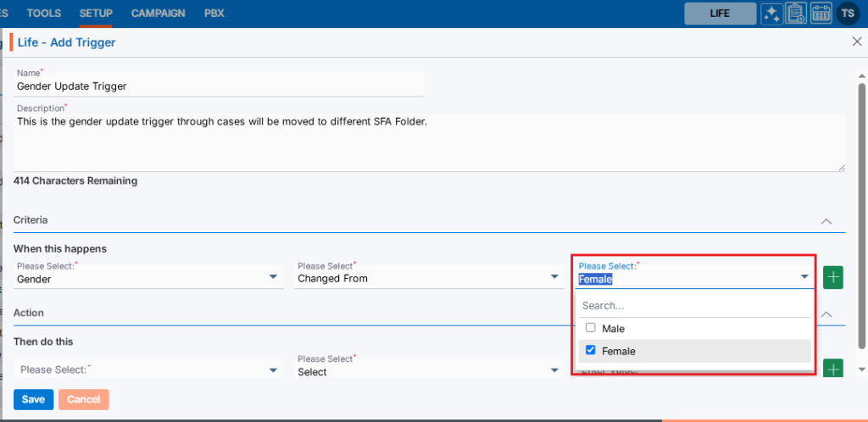Go to the TOOLS menu
Image resolution: width=868 pixels, height=422 pixels.
coord(44,14)
